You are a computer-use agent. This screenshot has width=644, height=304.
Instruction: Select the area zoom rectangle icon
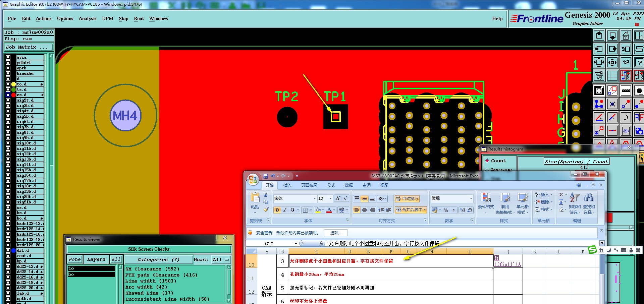coord(612,90)
